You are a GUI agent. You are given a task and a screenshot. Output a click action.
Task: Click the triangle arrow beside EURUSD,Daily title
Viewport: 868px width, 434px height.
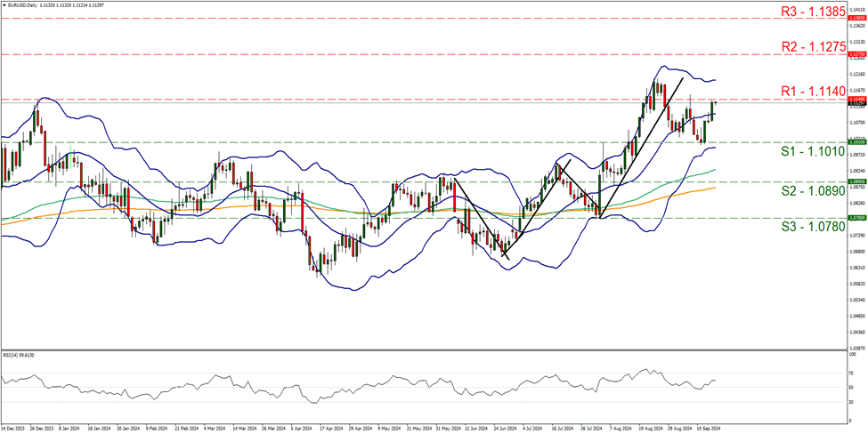point(4,4)
